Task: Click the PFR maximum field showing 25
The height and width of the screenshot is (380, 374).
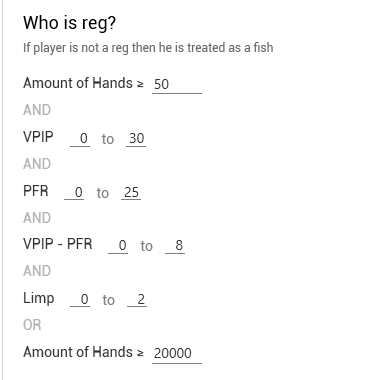Action: (x=131, y=192)
